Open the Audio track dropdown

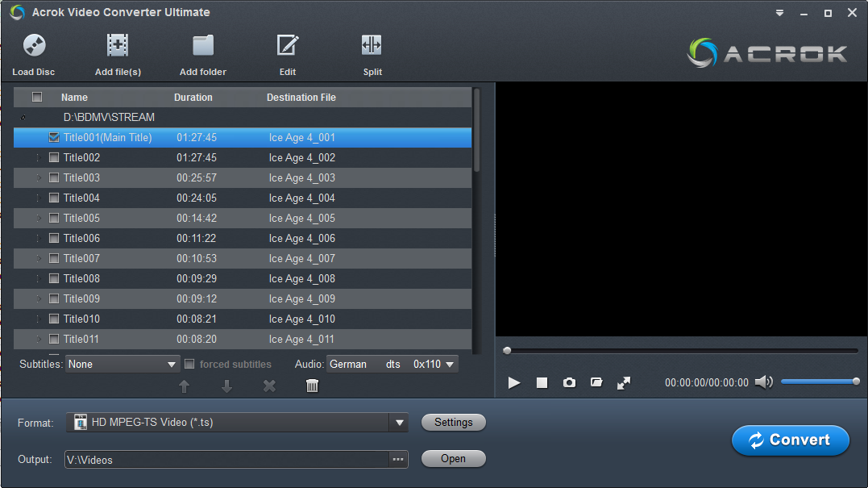pyautogui.click(x=392, y=364)
